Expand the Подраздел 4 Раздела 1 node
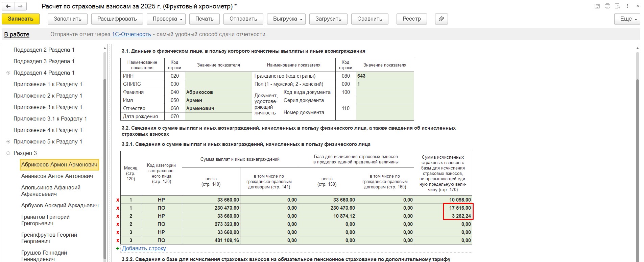Viewport: 644px width, 262px height. (8, 73)
